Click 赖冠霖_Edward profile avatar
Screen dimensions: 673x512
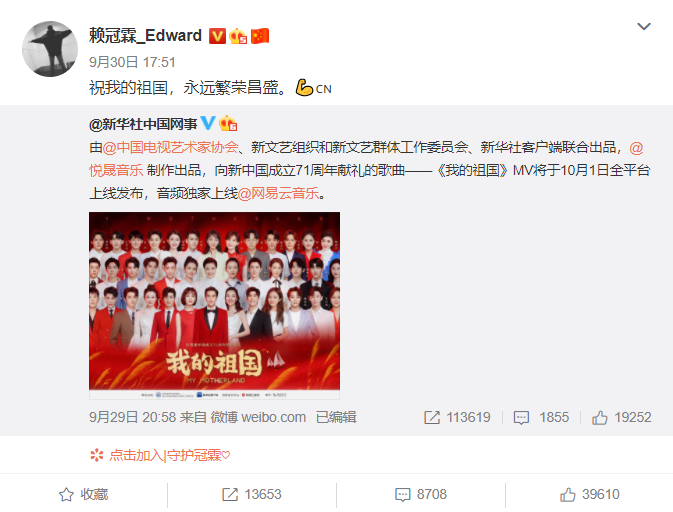point(50,49)
